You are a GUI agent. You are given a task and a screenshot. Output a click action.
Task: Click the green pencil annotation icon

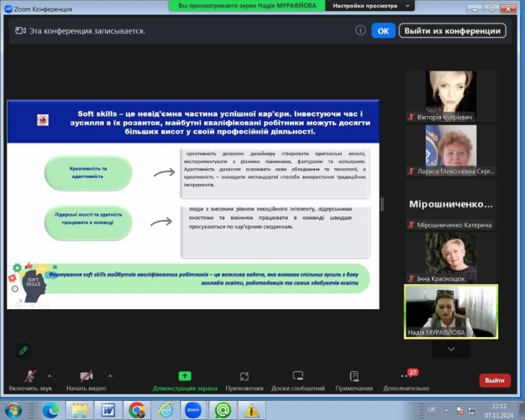point(24,350)
